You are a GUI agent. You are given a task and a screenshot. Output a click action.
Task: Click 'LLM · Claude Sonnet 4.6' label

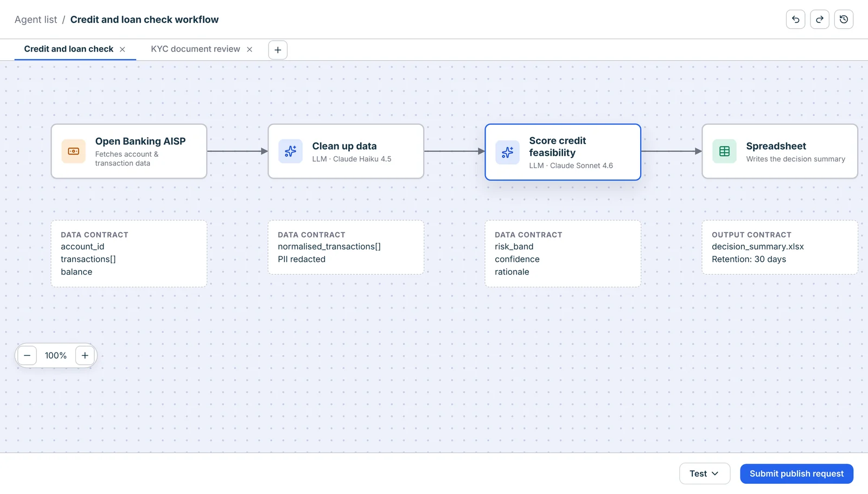tap(571, 165)
